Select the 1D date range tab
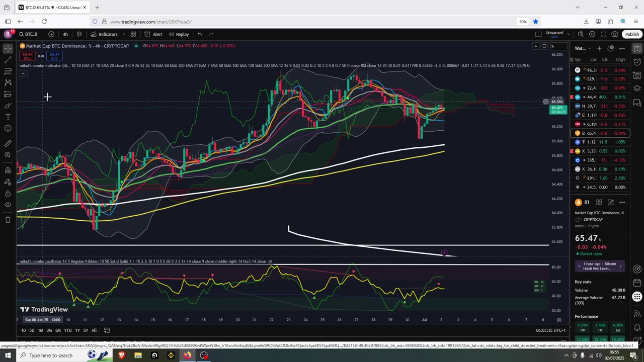Screen dimensions: 644x362 point(24,330)
